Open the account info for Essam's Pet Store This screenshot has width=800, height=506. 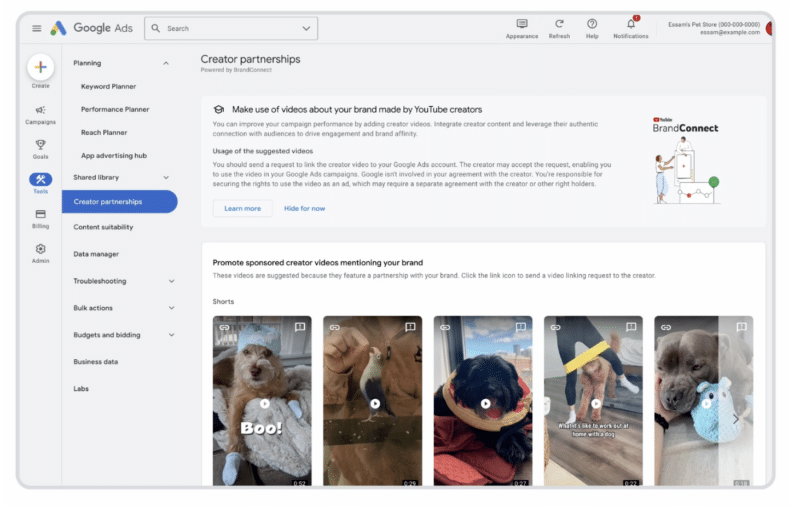pos(714,28)
